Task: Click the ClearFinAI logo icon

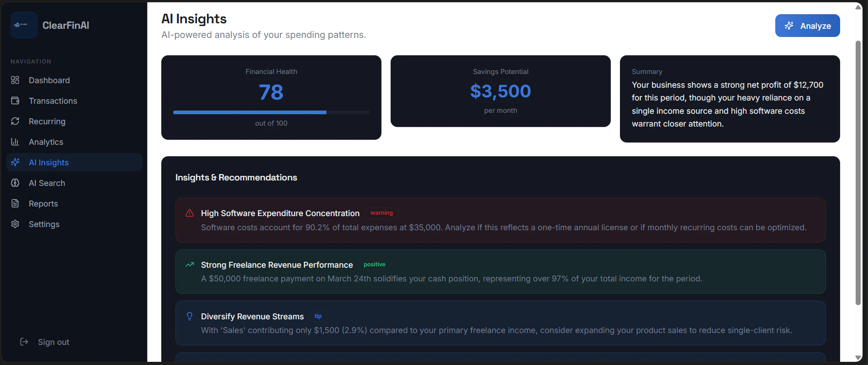Action: point(24,25)
